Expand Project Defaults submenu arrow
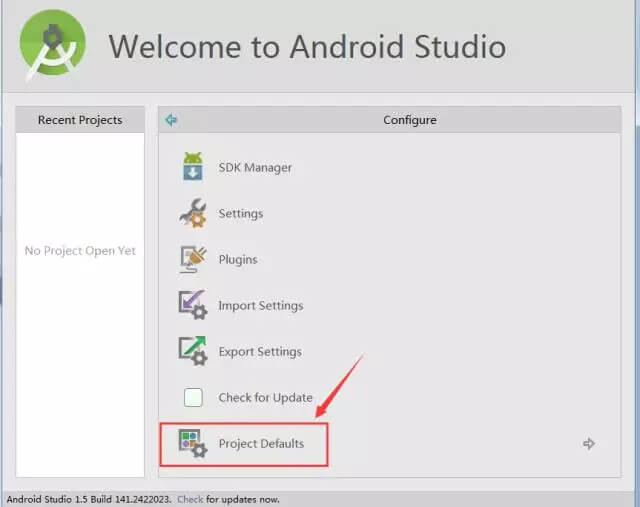640x507 pixels. pos(589,443)
